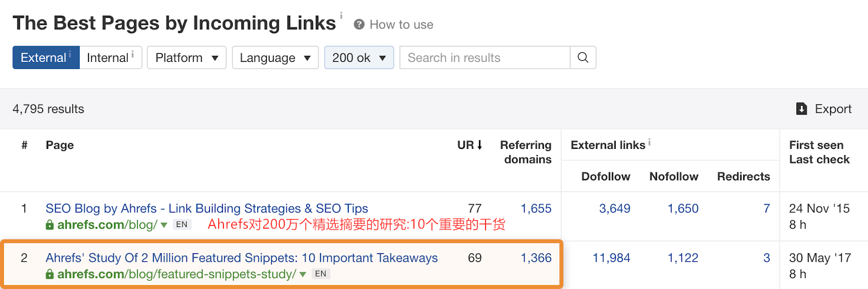Screen dimensions: 868x289
Task: Click the Search in results field
Action: click(x=484, y=58)
